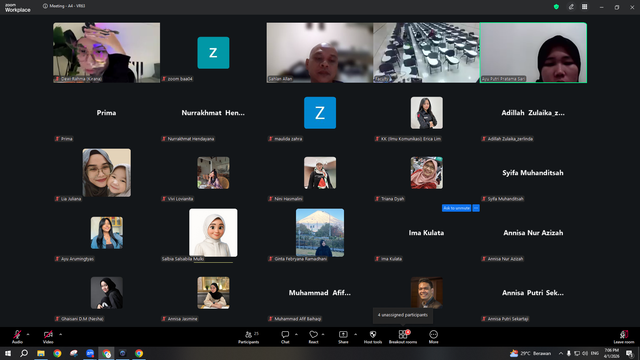The image size is (640, 360).
Task: Click 'Annisa Nur Azizah' participant name
Action: 533,233
